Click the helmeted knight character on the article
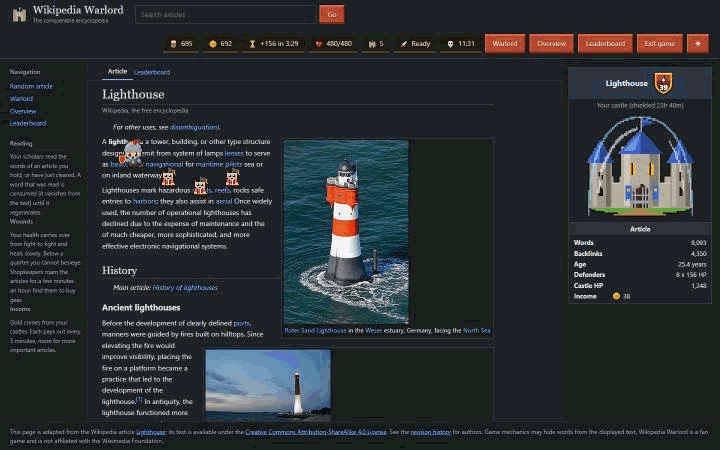 coord(132,153)
